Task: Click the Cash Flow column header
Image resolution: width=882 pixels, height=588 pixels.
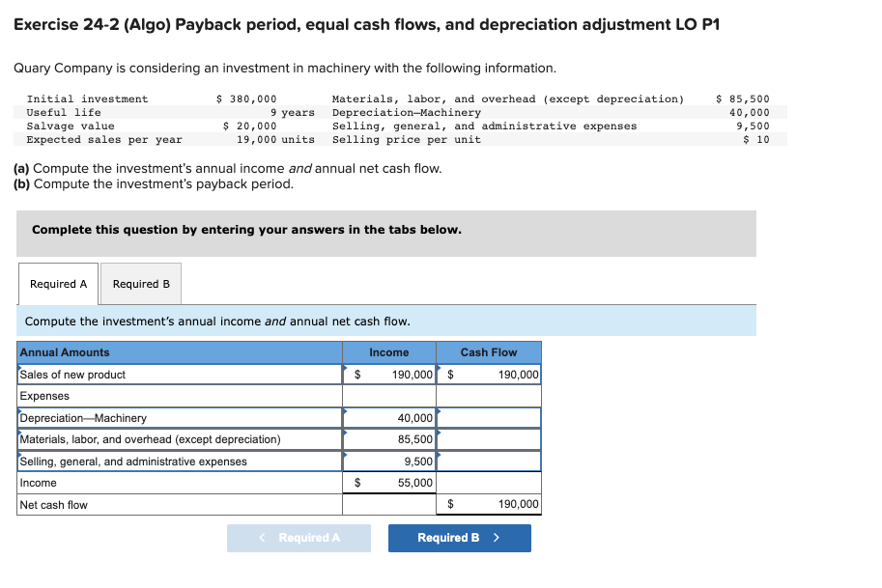Action: pyautogui.click(x=488, y=352)
